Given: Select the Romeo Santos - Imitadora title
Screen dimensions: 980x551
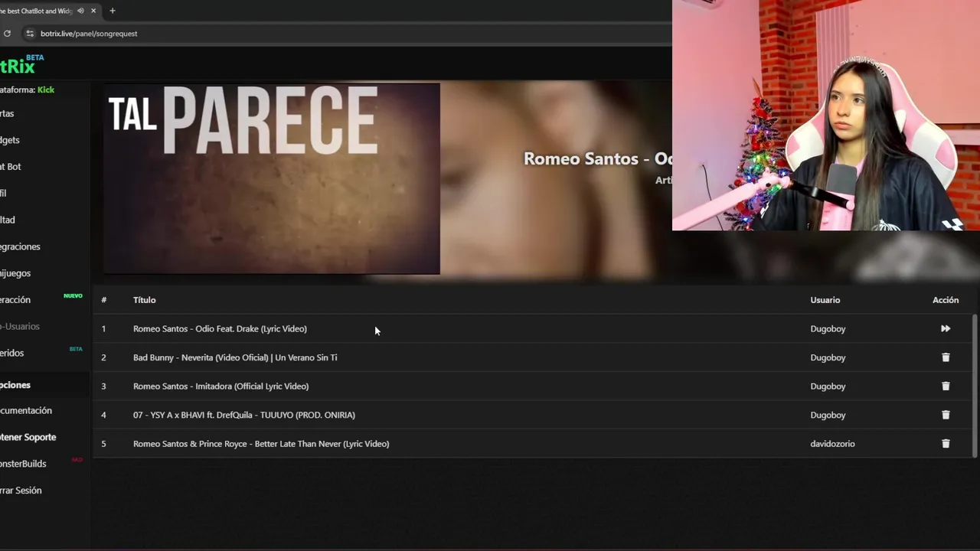Looking at the screenshot, I should (220, 386).
